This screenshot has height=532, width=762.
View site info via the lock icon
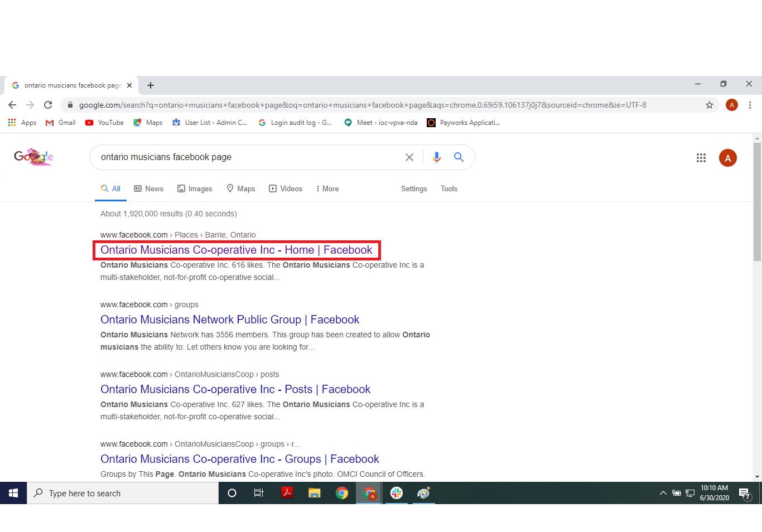pyautogui.click(x=70, y=105)
